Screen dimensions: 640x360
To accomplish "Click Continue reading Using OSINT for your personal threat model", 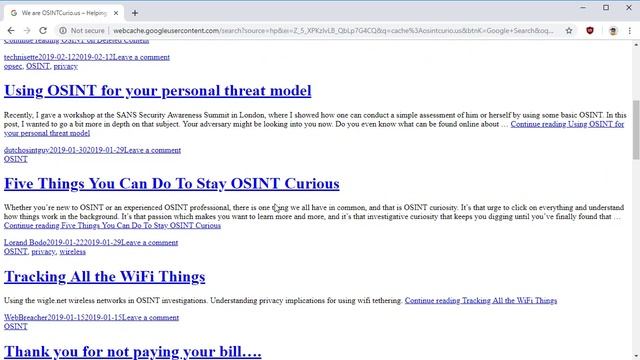I will click(567, 124).
